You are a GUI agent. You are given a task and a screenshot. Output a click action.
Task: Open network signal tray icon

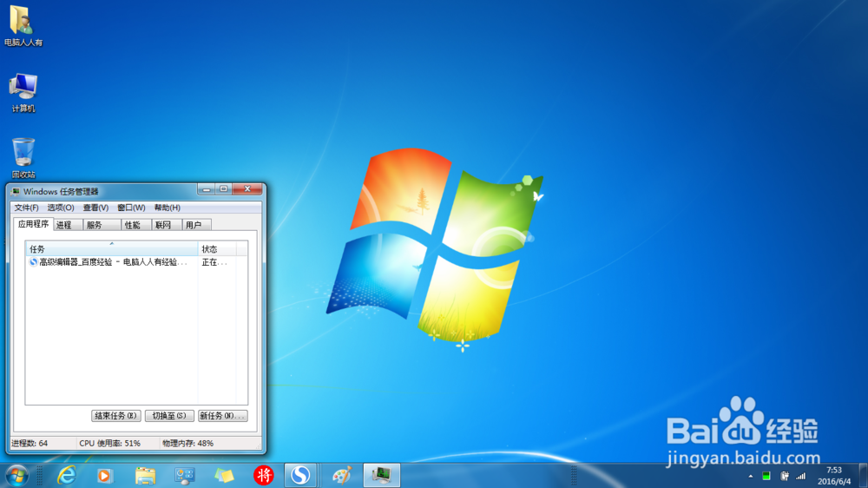[x=800, y=476]
